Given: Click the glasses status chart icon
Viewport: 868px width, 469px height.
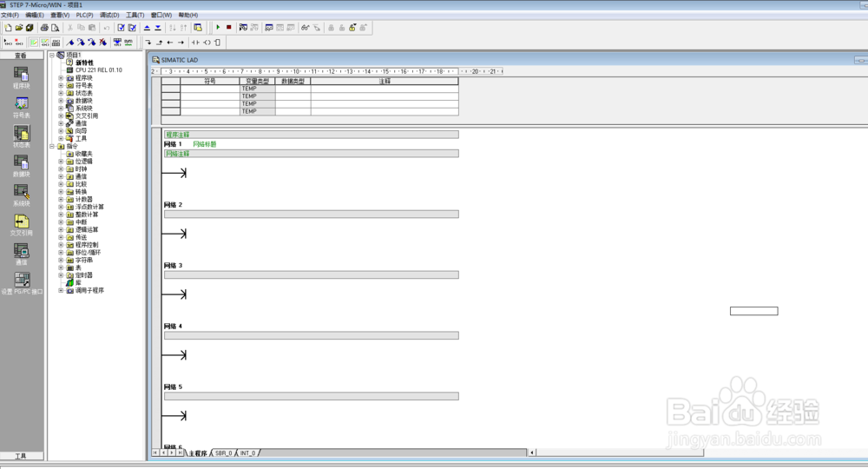Looking at the screenshot, I should (305, 28).
